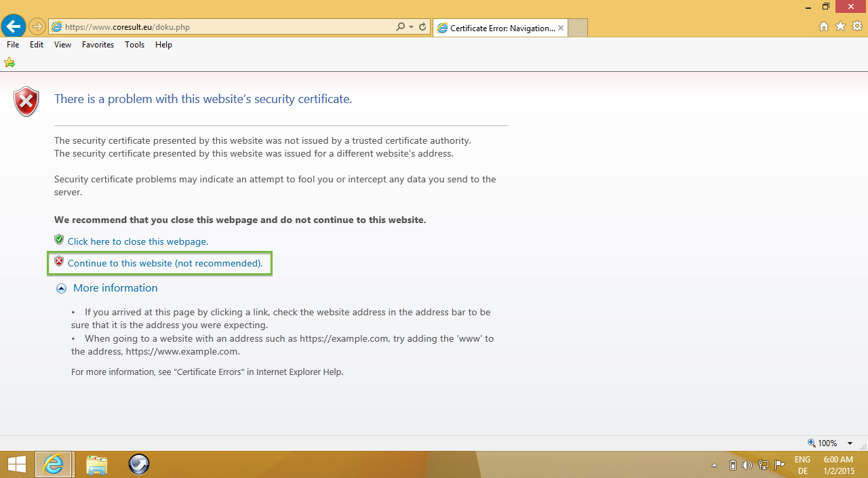Open the Favorites menu
The width and height of the screenshot is (868, 478).
(98, 45)
